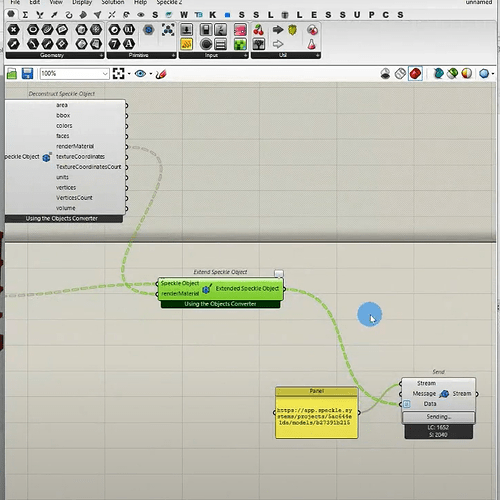Click the sketch marker pen icon
This screenshot has height=500, width=500.
point(161,74)
